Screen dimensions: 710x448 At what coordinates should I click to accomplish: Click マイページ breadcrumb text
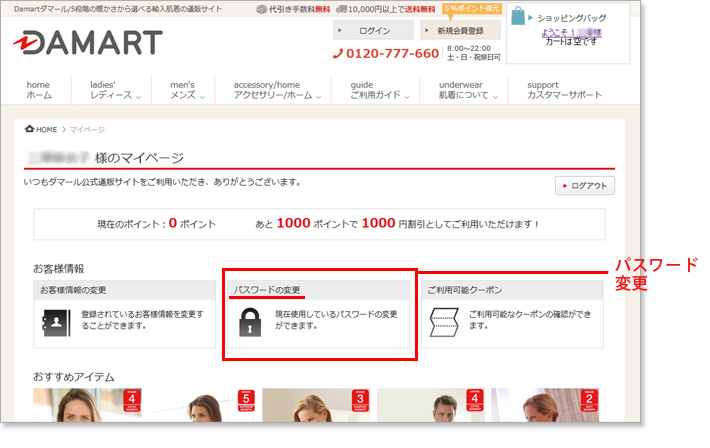click(87, 130)
